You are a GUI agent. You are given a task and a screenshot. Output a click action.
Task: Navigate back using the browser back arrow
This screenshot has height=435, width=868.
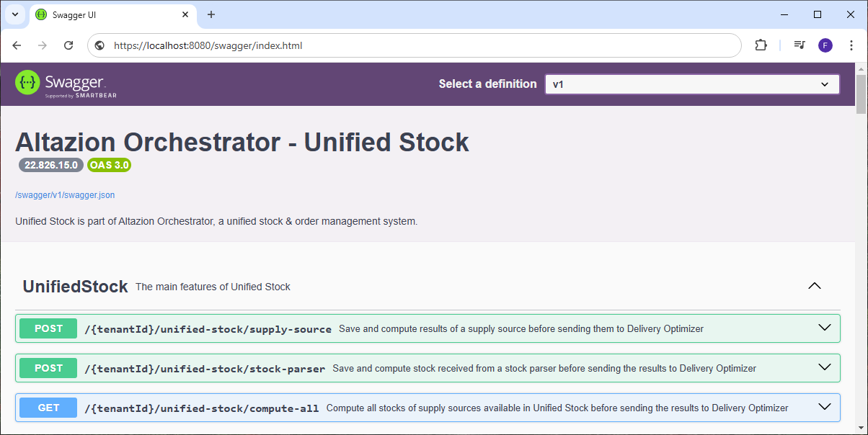pos(17,45)
